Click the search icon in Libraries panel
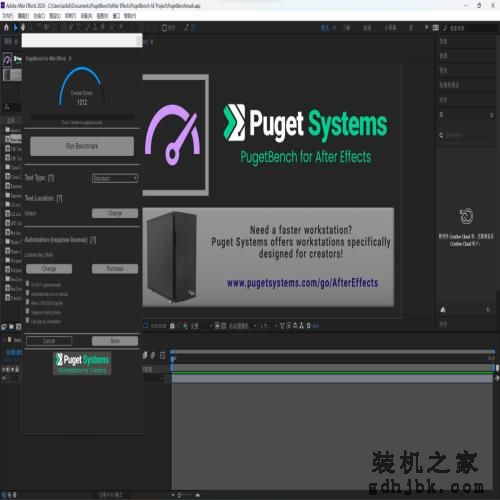Image resolution: width=500 pixels, height=500 pixels. 441,135
